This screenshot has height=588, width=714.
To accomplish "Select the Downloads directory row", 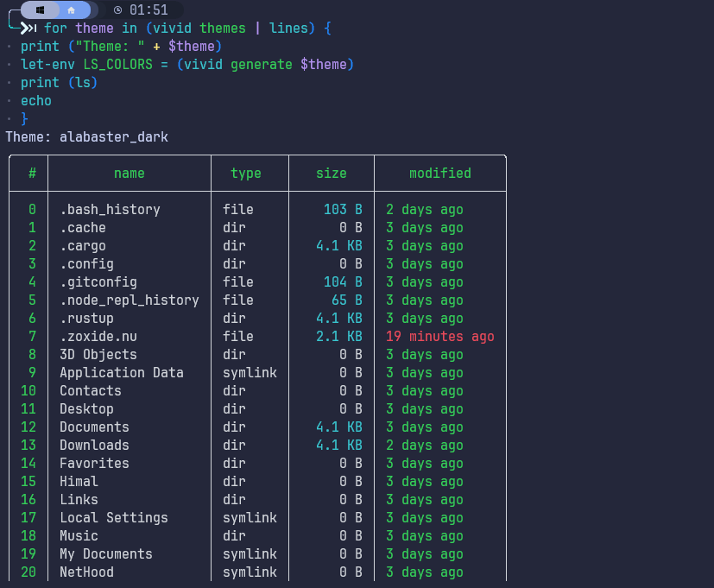I will click(x=93, y=445).
